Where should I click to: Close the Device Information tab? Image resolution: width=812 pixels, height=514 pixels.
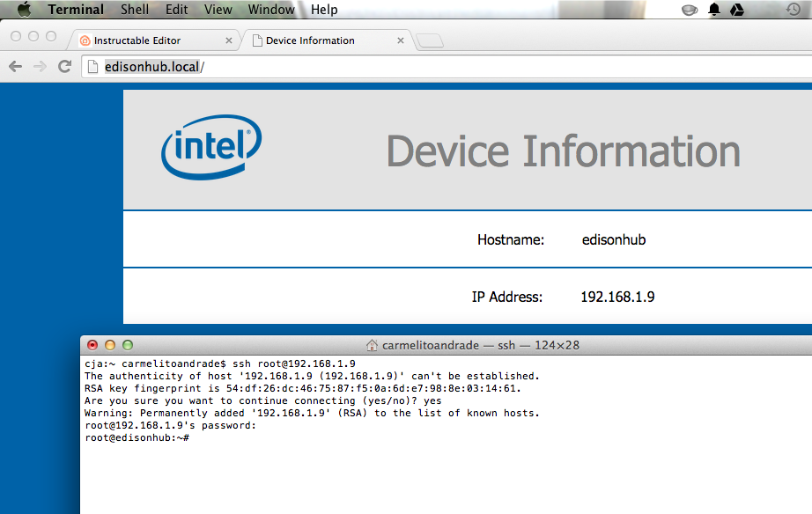click(x=401, y=40)
